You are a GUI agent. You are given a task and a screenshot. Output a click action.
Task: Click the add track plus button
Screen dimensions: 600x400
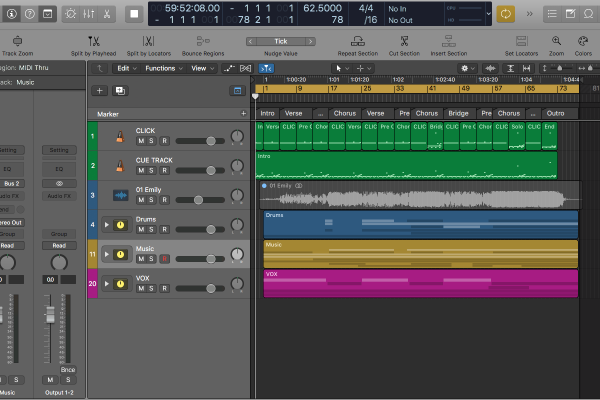tap(99, 90)
